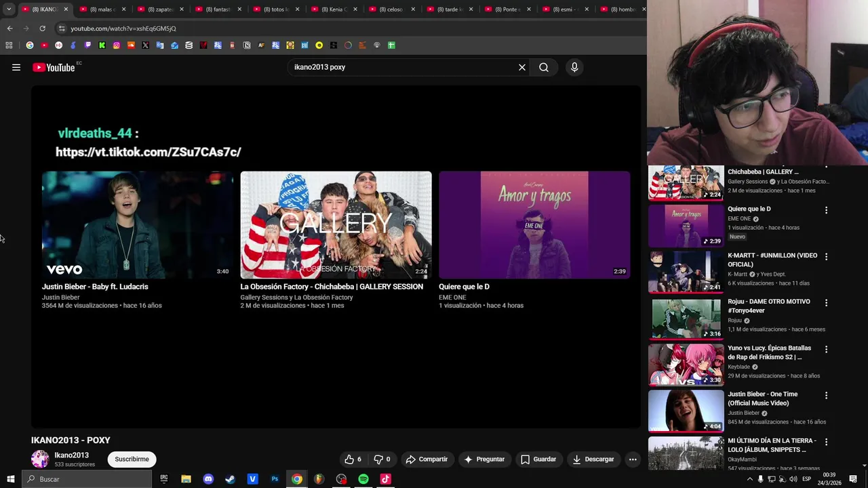This screenshot has width=868, height=488.
Task: Open sidebar Yuno vs Lucy thumbnail
Action: (686, 365)
